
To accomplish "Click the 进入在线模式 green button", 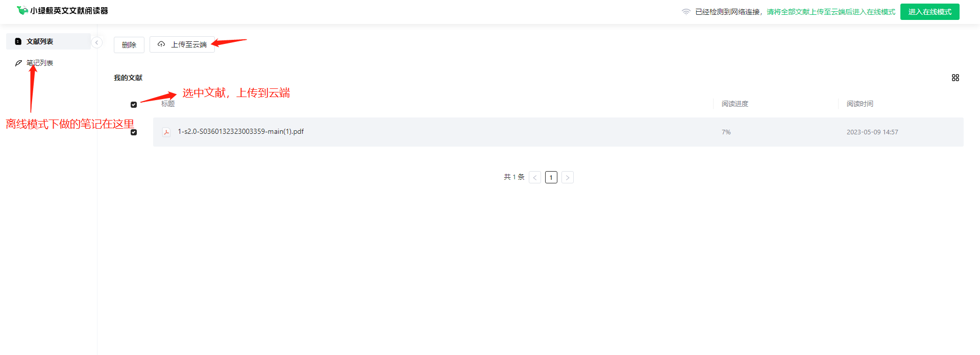I will (930, 12).
